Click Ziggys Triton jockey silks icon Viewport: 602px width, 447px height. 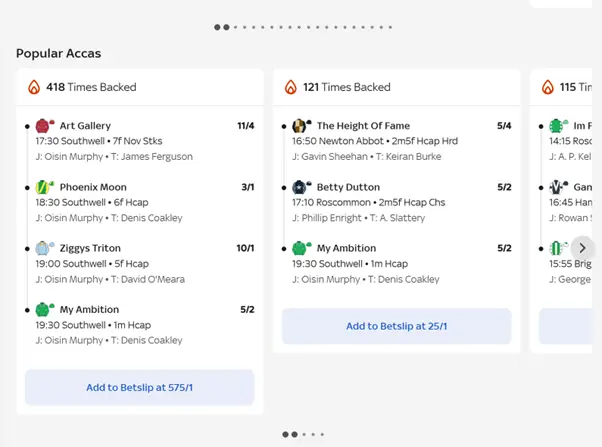[44, 248]
